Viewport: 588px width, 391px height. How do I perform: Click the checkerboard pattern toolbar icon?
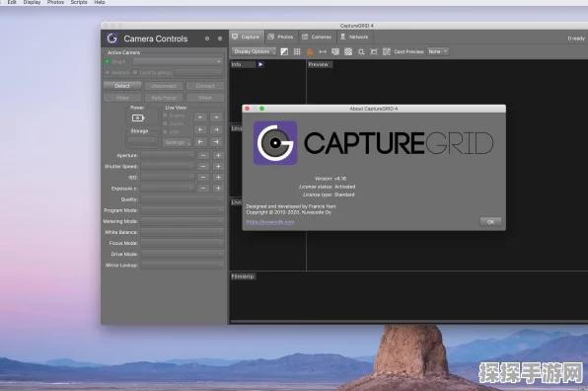coord(348,51)
